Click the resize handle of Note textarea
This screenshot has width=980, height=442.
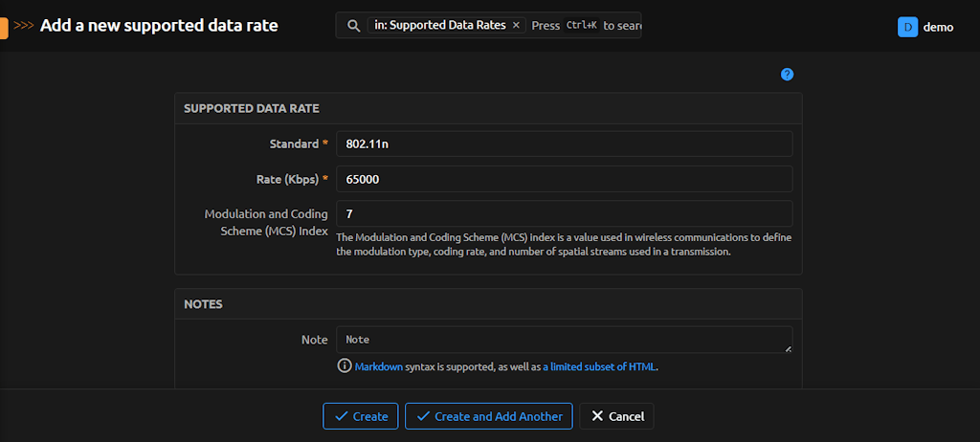[788, 348]
